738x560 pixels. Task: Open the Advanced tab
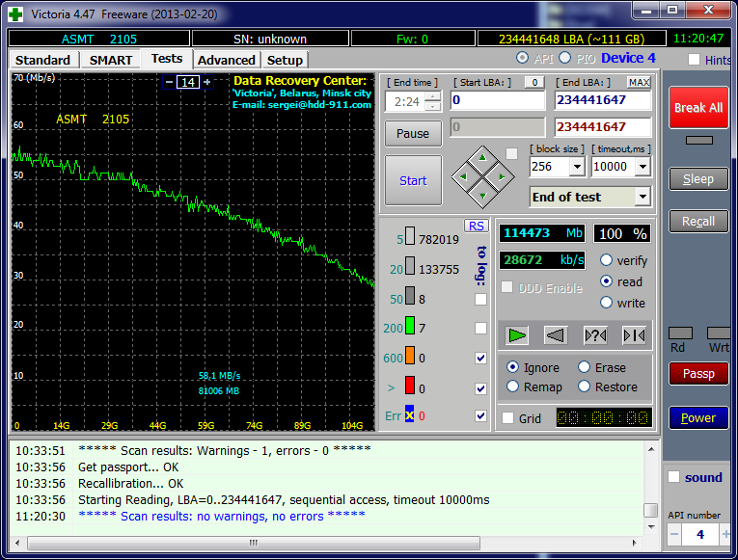click(x=226, y=60)
